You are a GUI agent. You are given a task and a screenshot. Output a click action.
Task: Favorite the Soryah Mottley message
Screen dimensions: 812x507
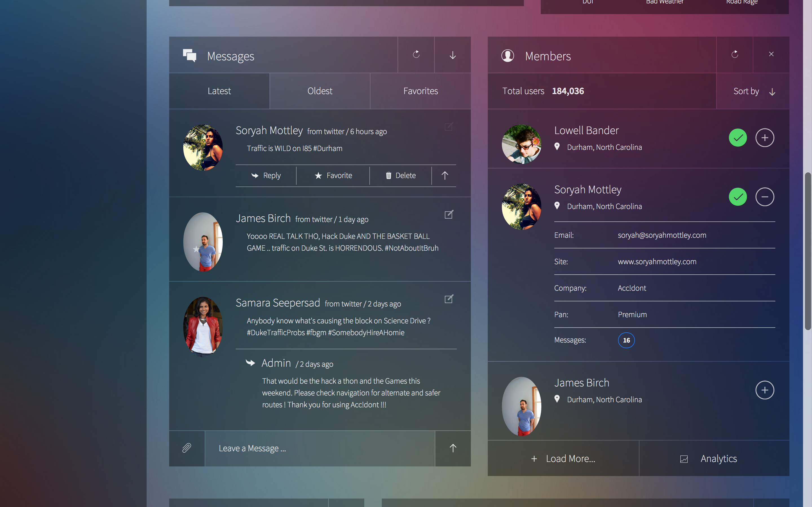333,175
